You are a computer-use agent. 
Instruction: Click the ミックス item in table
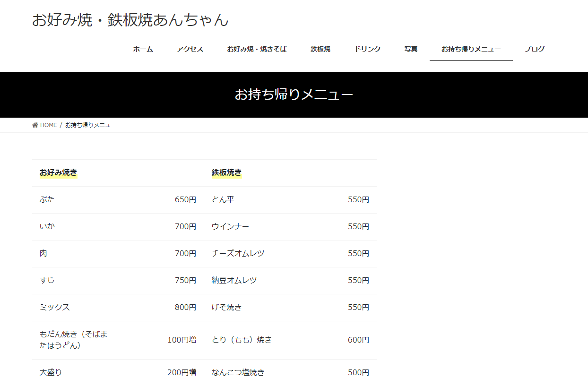tap(55, 307)
